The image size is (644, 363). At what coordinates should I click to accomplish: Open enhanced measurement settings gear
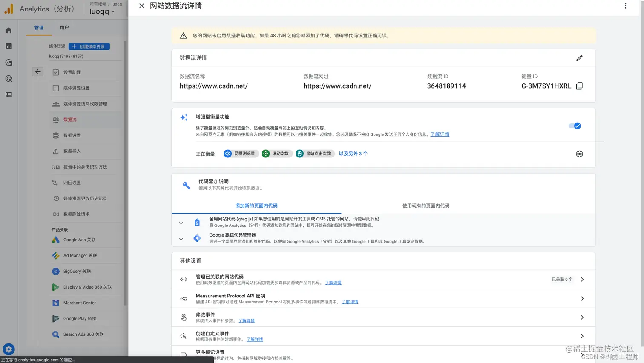579,154
